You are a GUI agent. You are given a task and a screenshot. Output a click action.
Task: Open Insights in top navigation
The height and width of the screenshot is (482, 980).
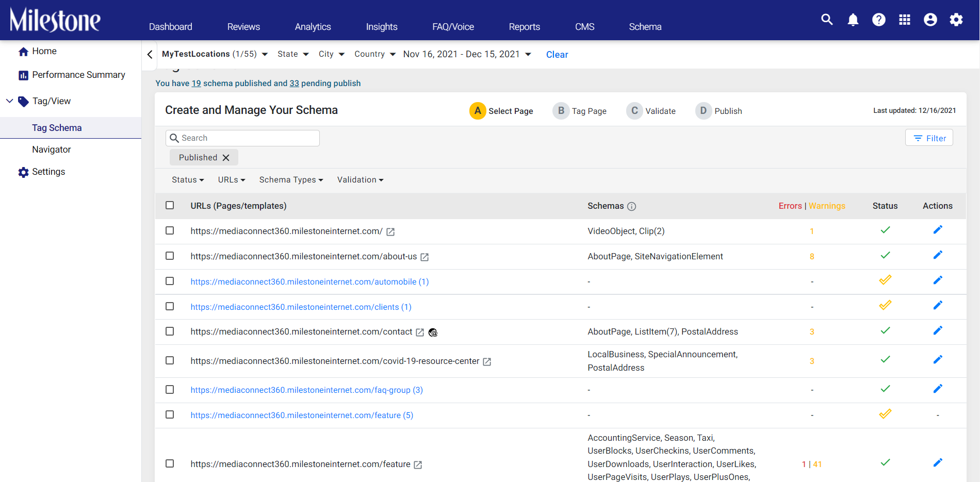point(382,27)
